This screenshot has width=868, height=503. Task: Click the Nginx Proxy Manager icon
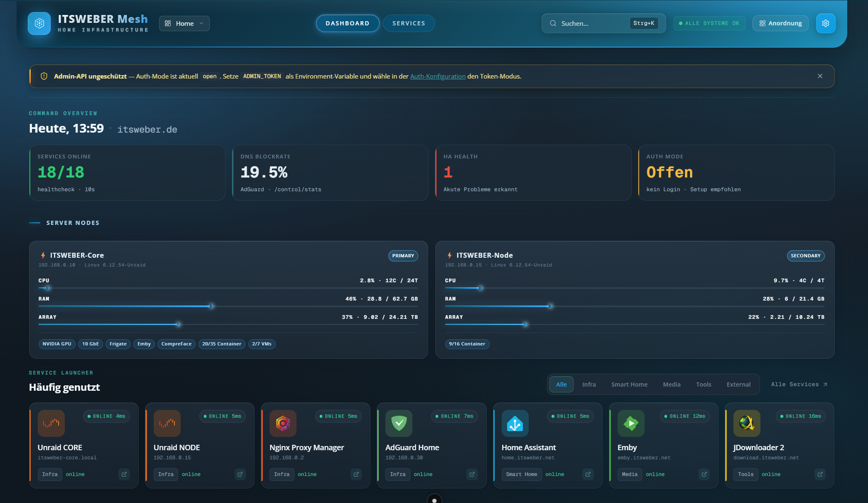[283, 423]
